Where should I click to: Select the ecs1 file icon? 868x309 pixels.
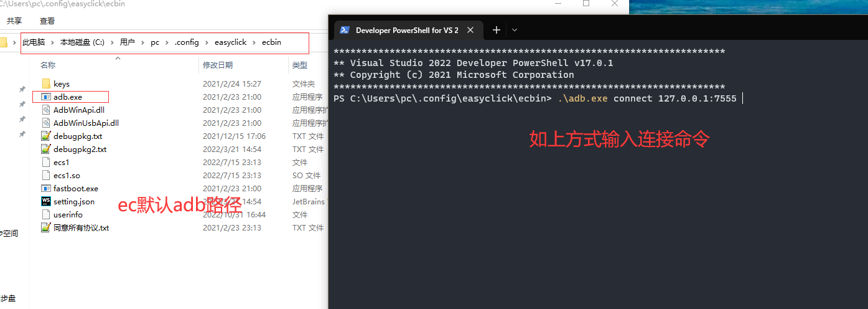[x=46, y=162]
